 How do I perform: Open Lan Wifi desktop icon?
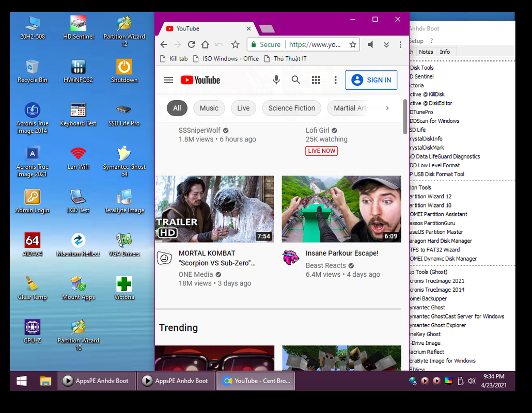tap(78, 158)
